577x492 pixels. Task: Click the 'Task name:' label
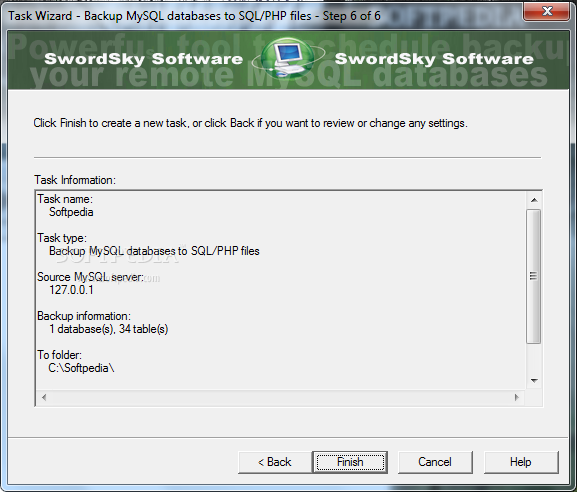coord(65,199)
